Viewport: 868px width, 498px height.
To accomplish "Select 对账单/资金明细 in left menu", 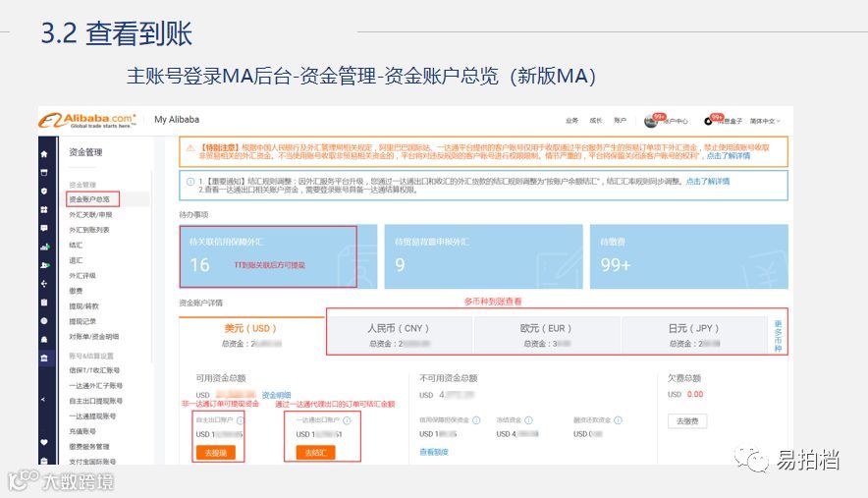I will [94, 336].
